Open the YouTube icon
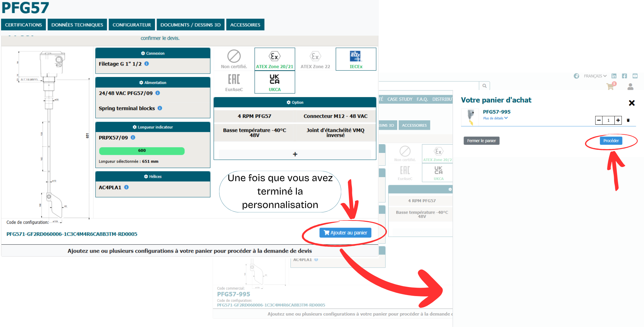The image size is (644, 327). pyautogui.click(x=635, y=76)
